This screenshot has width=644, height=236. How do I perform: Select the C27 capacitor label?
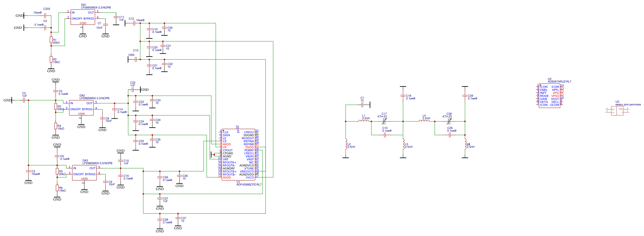pos(166,199)
